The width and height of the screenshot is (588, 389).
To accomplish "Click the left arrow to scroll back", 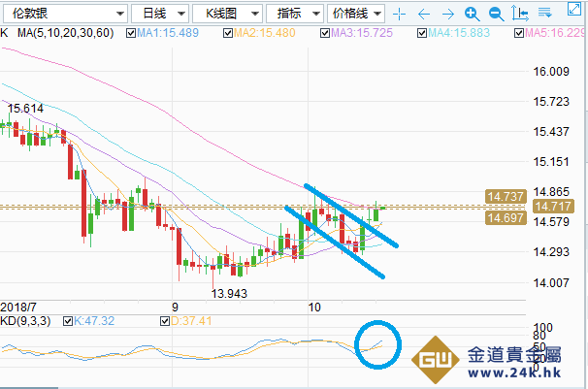I will pos(423,15).
